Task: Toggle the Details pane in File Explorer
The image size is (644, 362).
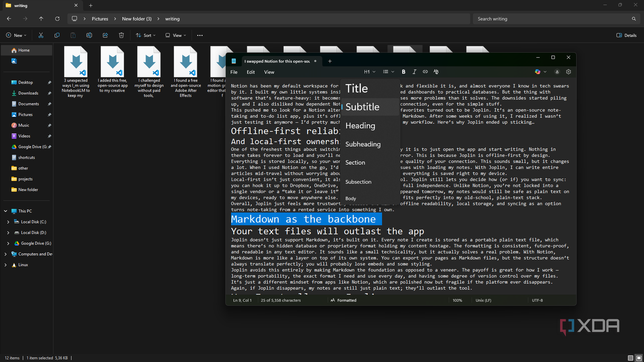Action: click(626, 35)
